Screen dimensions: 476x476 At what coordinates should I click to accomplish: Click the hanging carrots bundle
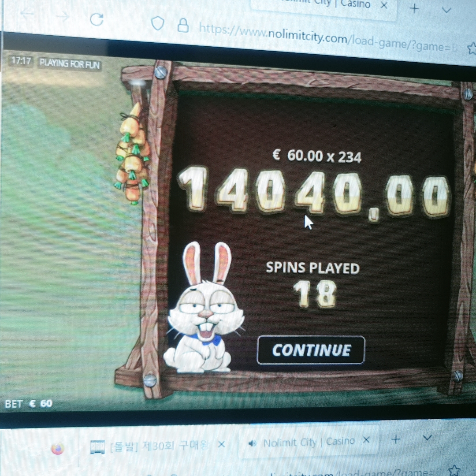tap(132, 154)
